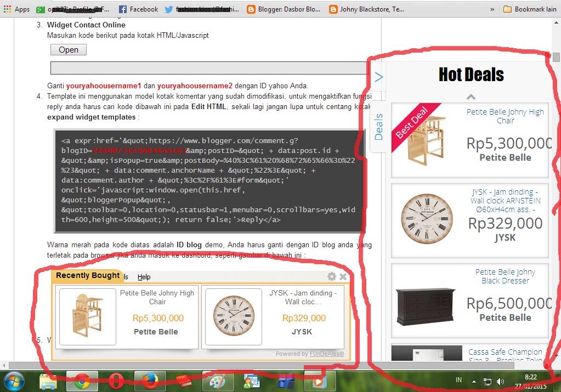Click the vertical scrollbar up arrow
This screenshot has width=561, height=392.
pyautogui.click(x=557, y=22)
